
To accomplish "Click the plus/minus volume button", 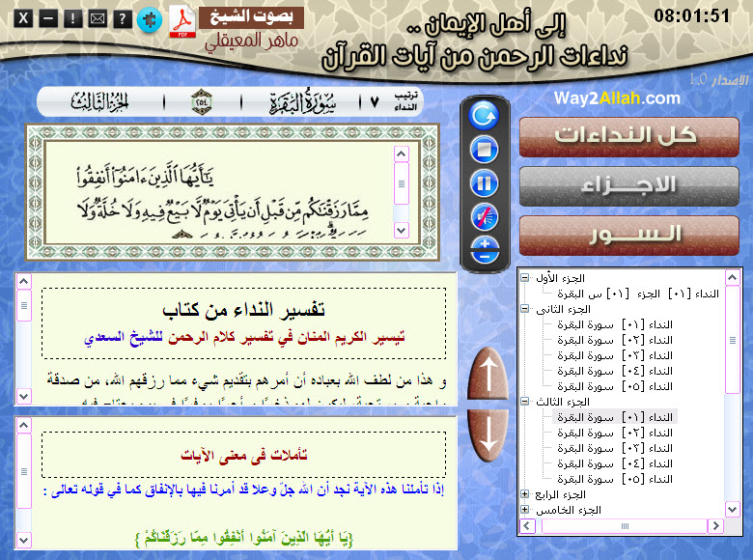I will [x=484, y=250].
